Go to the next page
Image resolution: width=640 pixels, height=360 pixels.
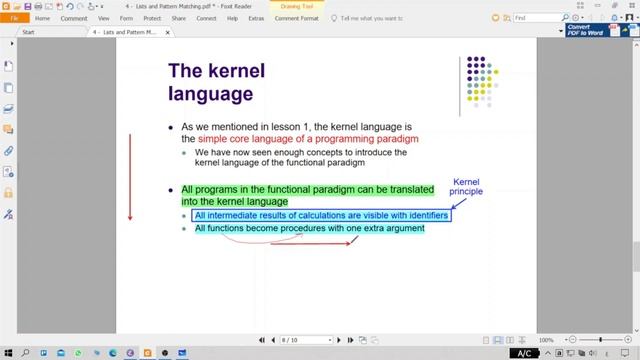click(x=338, y=340)
